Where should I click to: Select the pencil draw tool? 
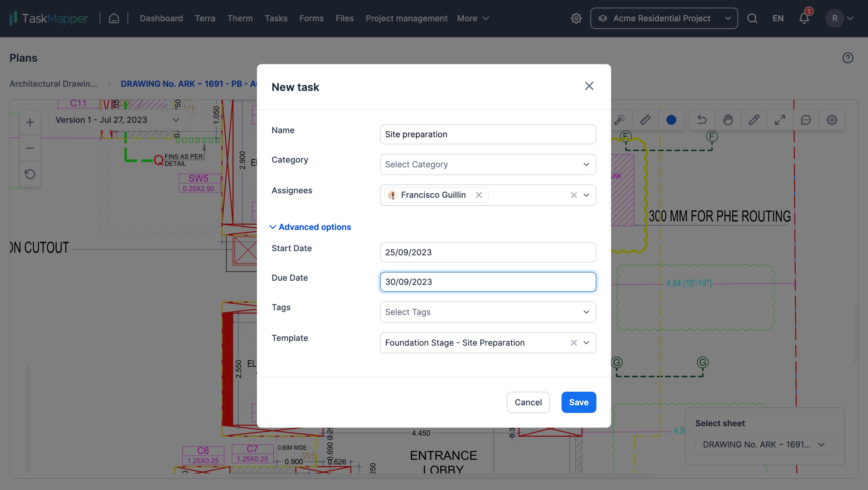(754, 120)
